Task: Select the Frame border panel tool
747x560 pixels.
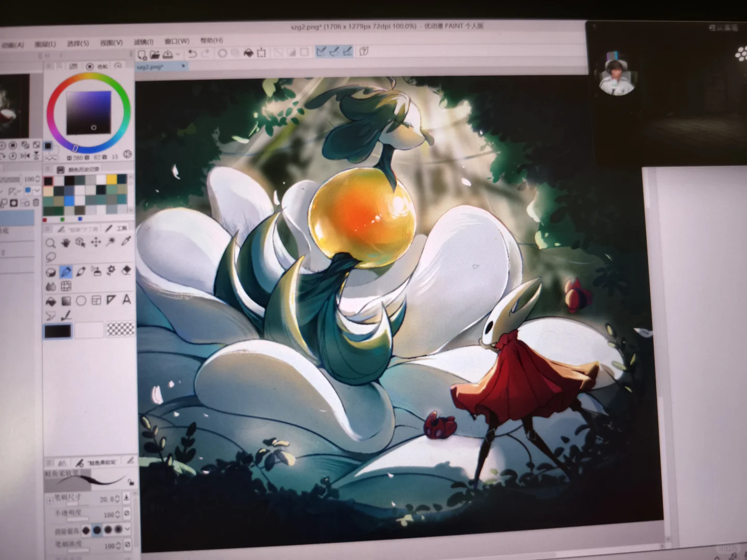Action: (x=96, y=300)
